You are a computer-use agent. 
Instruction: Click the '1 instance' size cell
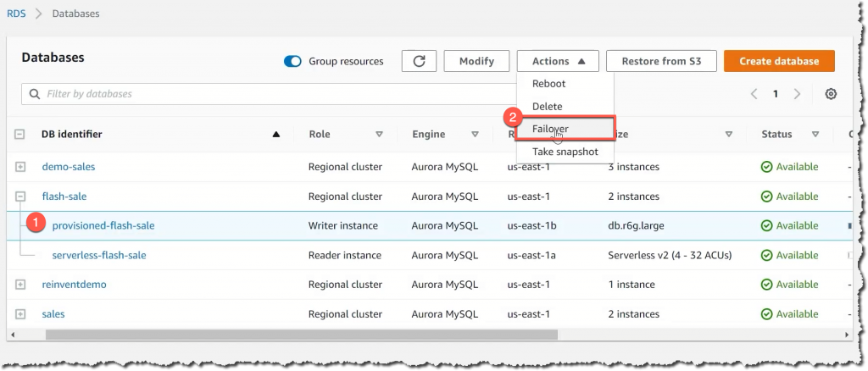coord(631,285)
